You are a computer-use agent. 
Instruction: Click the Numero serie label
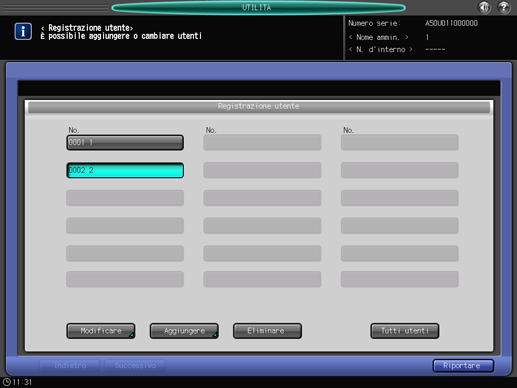(x=374, y=23)
